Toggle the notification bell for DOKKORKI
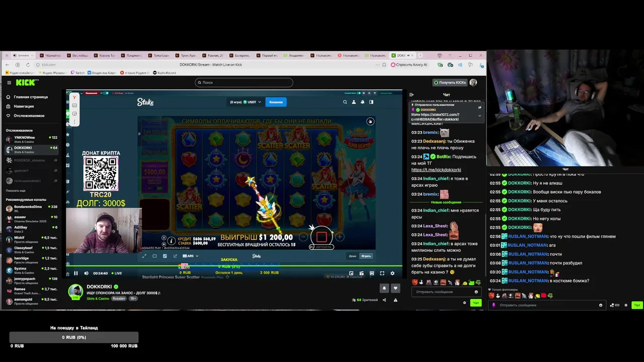The image size is (644, 362). 384,288
